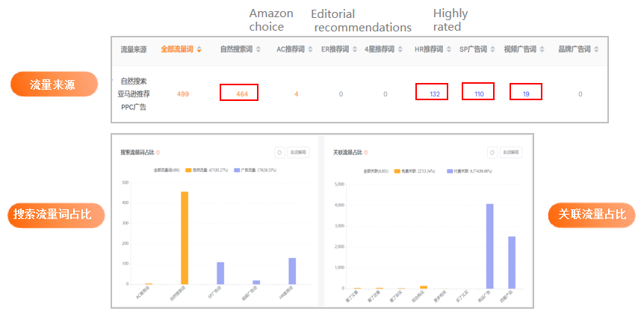This screenshot has height=317, width=644.
Task: Sort by ER推荐词 column arrows
Action: point(355,49)
